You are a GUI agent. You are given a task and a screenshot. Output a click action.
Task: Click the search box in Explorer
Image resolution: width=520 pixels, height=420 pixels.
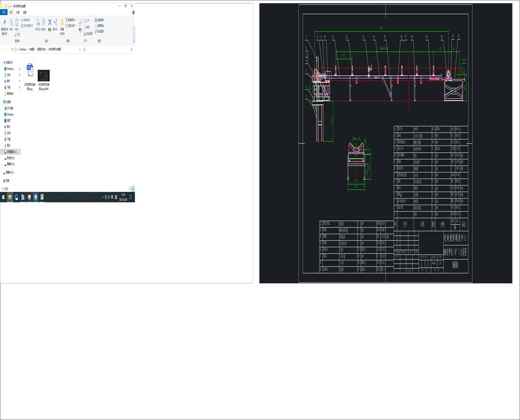(110, 49)
